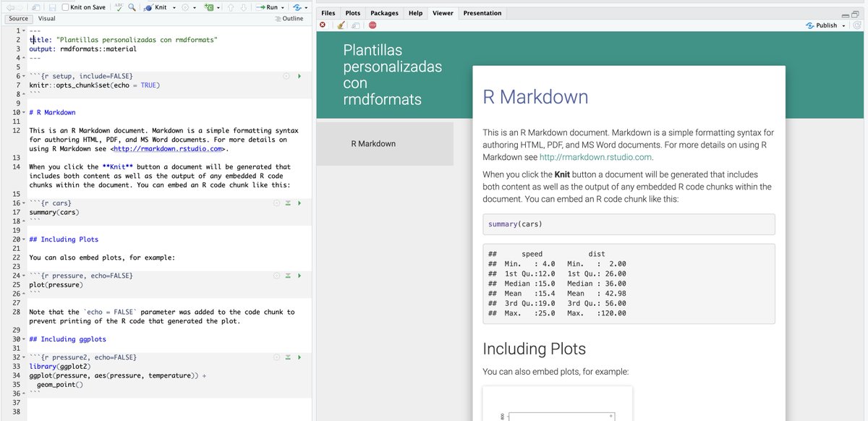Show document Outline

click(289, 18)
